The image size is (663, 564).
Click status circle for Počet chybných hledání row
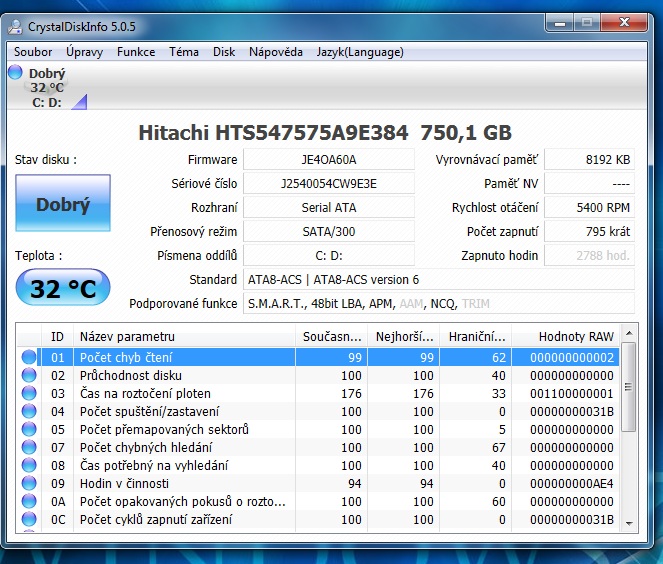(29, 447)
